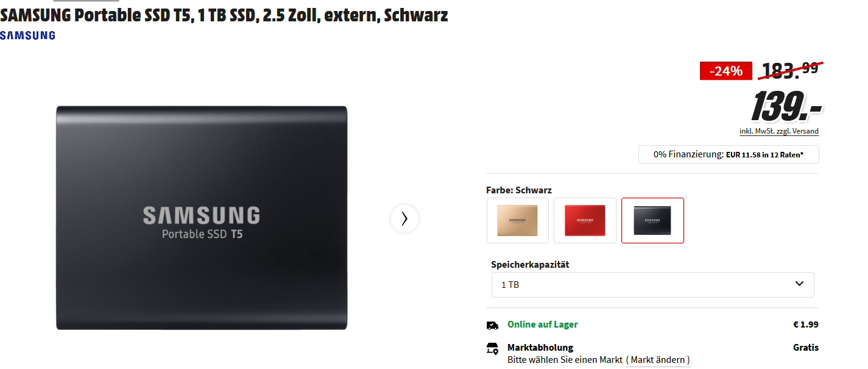Click the delivery truck icon
This screenshot has height=369, width=868.
pos(492,325)
